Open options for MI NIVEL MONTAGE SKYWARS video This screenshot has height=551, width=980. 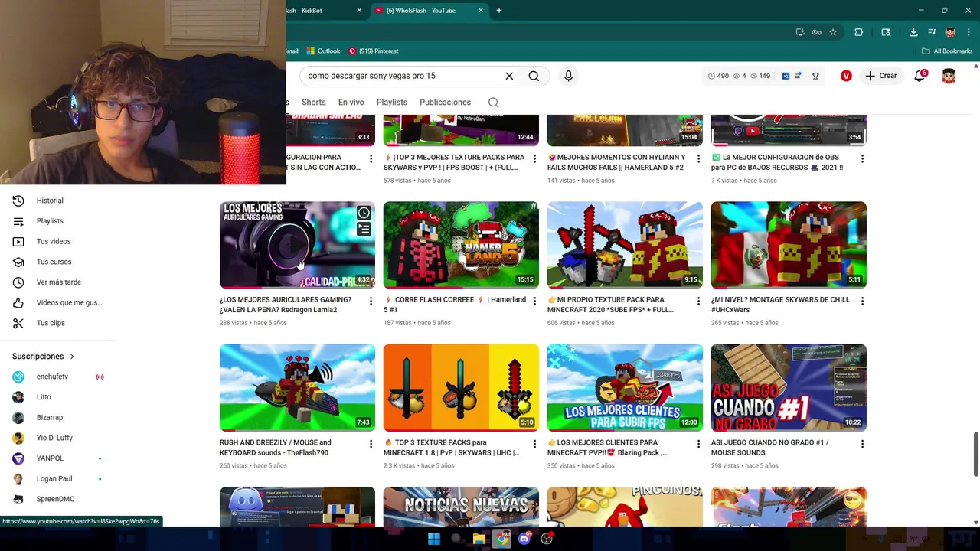862,302
